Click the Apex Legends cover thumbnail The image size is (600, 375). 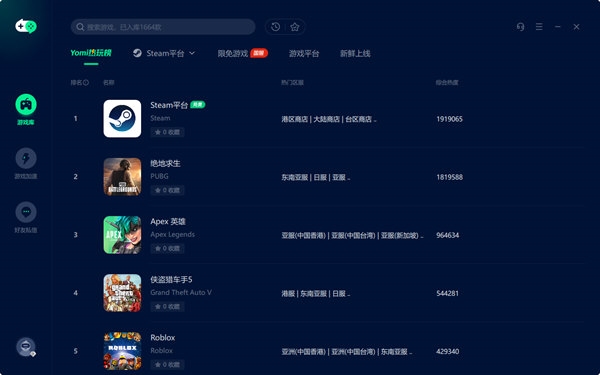pyautogui.click(x=122, y=235)
